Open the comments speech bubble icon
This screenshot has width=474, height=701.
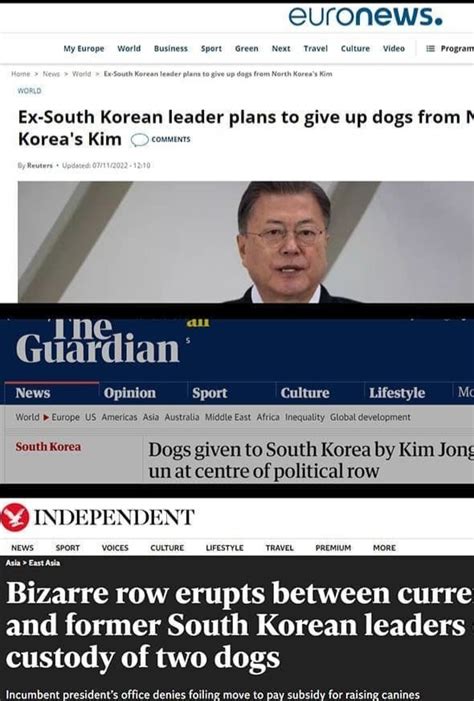pyautogui.click(x=139, y=140)
